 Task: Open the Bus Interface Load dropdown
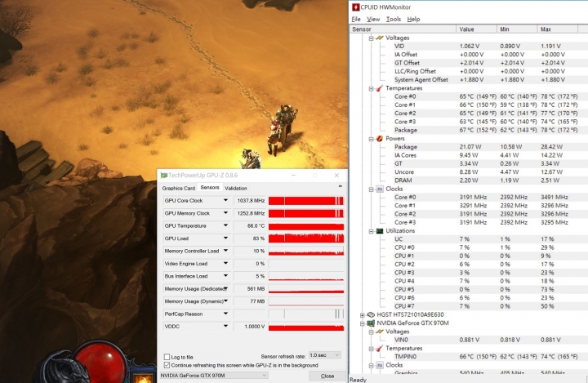pos(225,276)
